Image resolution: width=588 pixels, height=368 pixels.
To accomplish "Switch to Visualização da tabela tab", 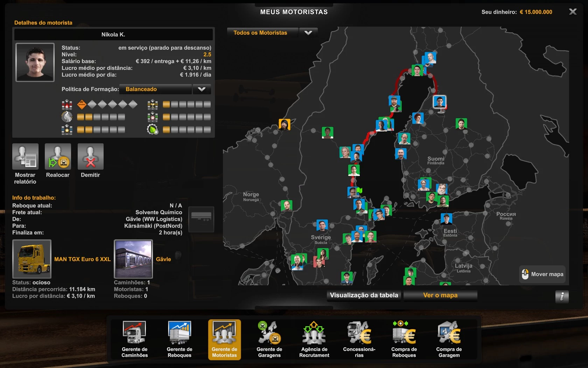I will click(364, 295).
